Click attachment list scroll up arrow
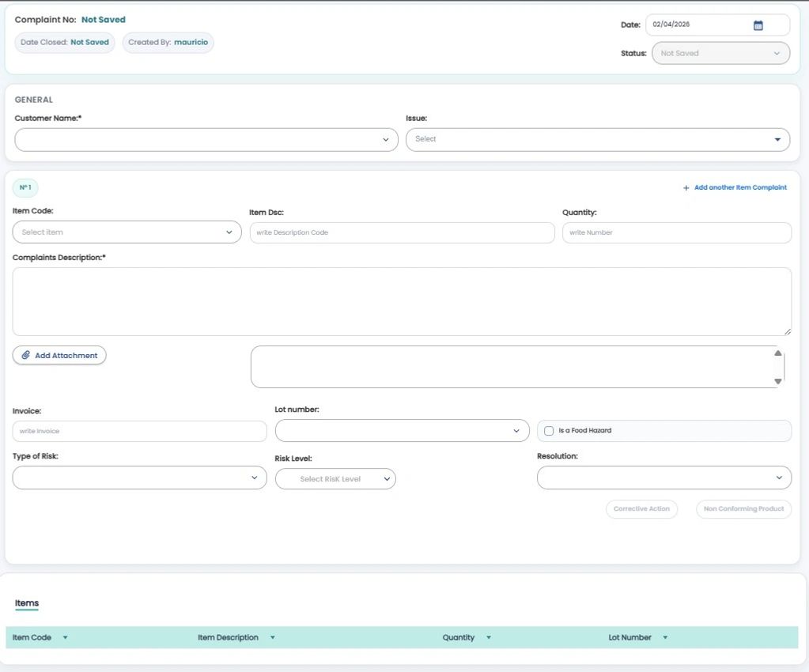Image resolution: width=809 pixels, height=672 pixels. point(777,353)
